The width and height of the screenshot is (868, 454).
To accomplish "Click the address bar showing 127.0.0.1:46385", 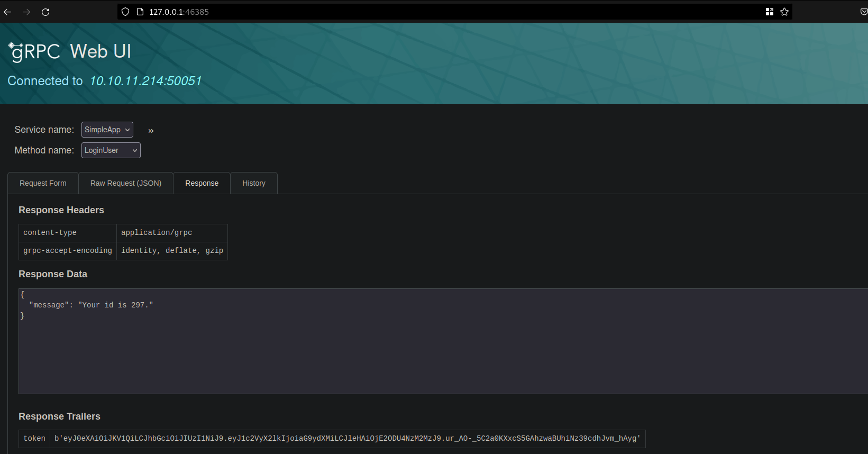I will [423, 12].
